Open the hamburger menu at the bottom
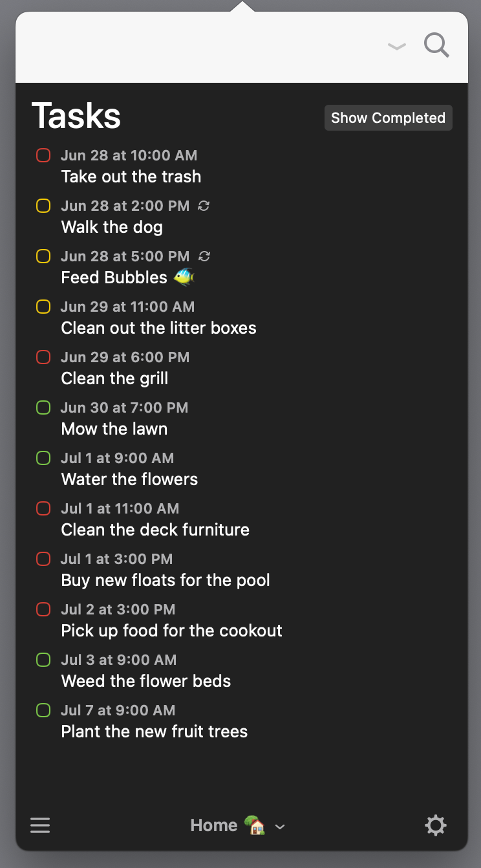The height and width of the screenshot is (868, 481). click(x=40, y=825)
